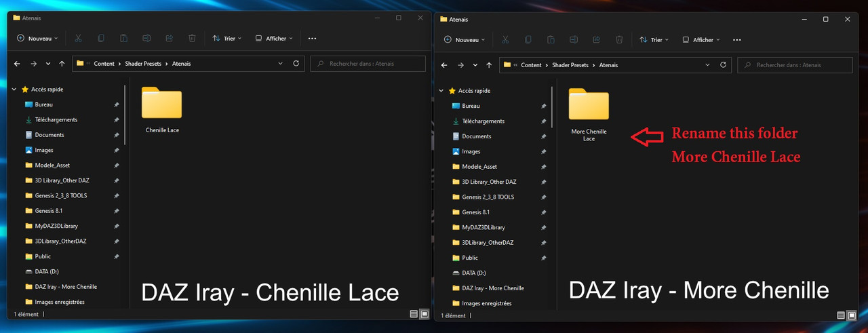Click search field in right Atenais window
Screen dimensions: 868x333
pos(795,65)
